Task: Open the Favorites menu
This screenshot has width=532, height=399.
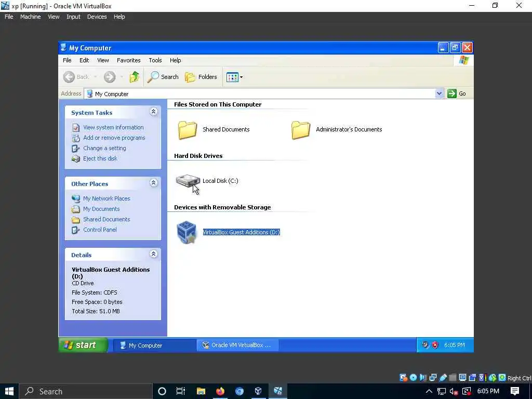Action: pyautogui.click(x=129, y=60)
